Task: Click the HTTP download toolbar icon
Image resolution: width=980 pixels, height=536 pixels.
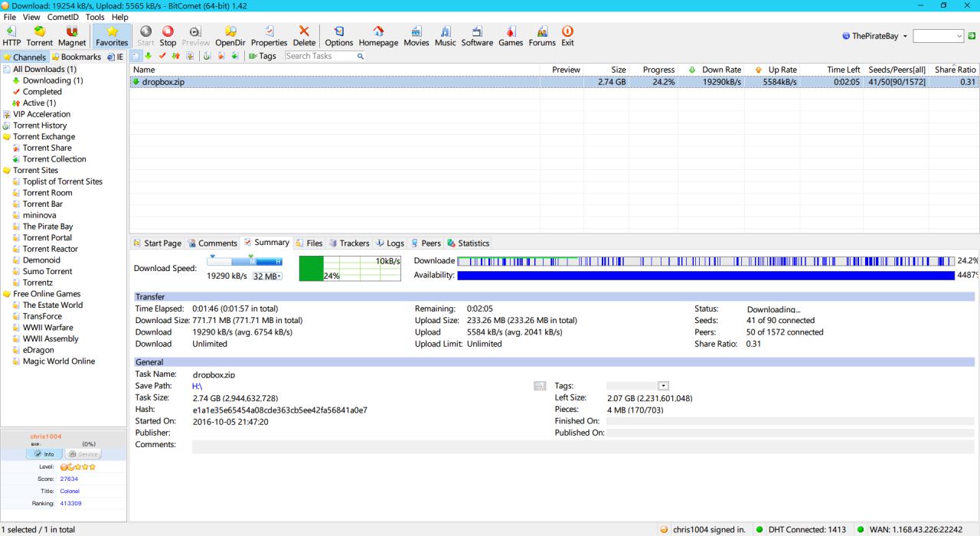Action: click(x=11, y=35)
